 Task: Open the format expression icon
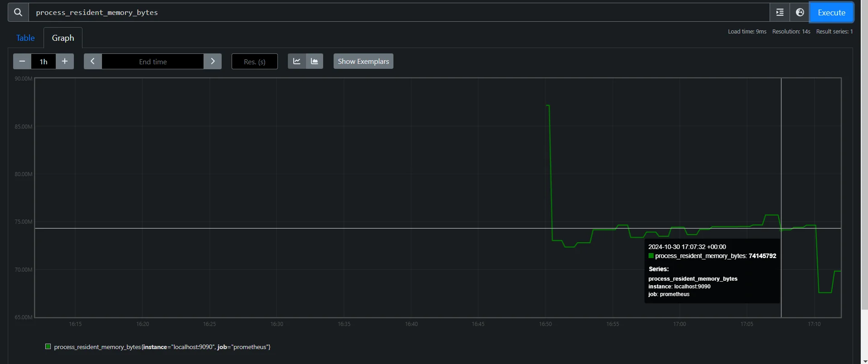(x=780, y=13)
